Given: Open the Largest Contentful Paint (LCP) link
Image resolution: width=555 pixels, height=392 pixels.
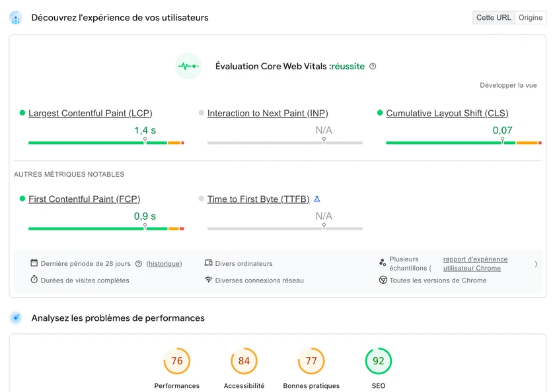Looking at the screenshot, I should [x=91, y=114].
